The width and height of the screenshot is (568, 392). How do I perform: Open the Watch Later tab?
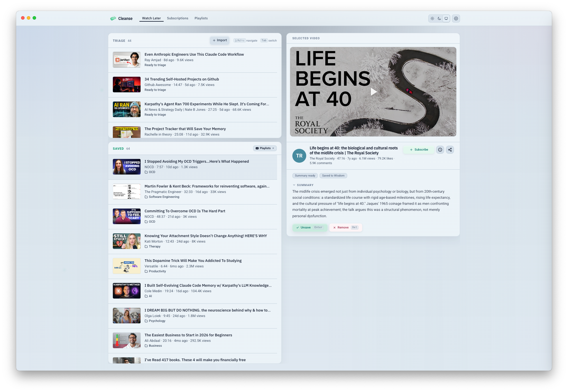[x=151, y=18]
